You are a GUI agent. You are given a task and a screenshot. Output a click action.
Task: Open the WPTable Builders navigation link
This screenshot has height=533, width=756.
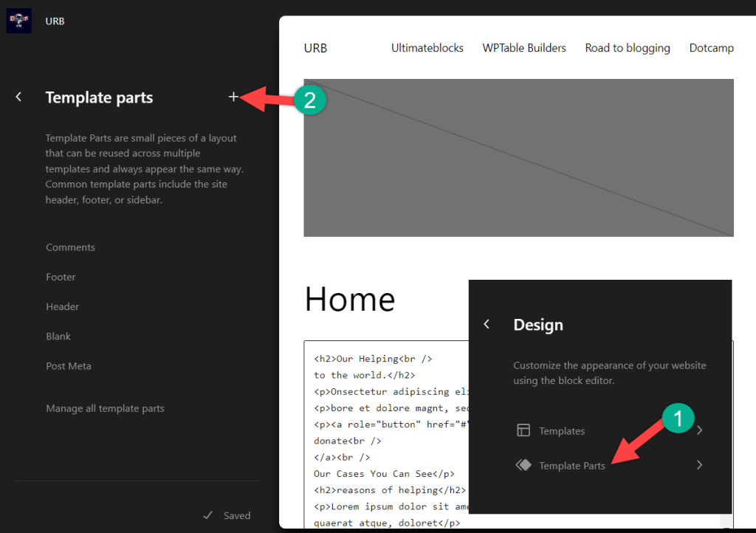pyautogui.click(x=524, y=48)
